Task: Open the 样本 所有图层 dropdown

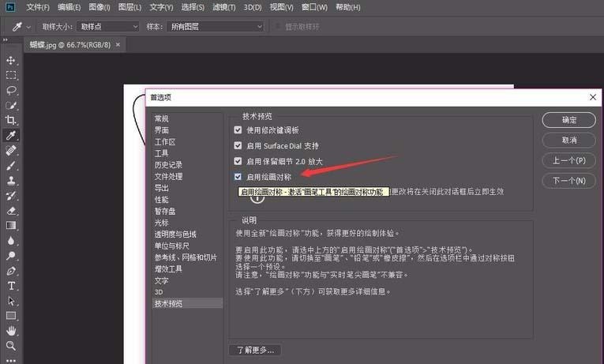Action: [216, 27]
